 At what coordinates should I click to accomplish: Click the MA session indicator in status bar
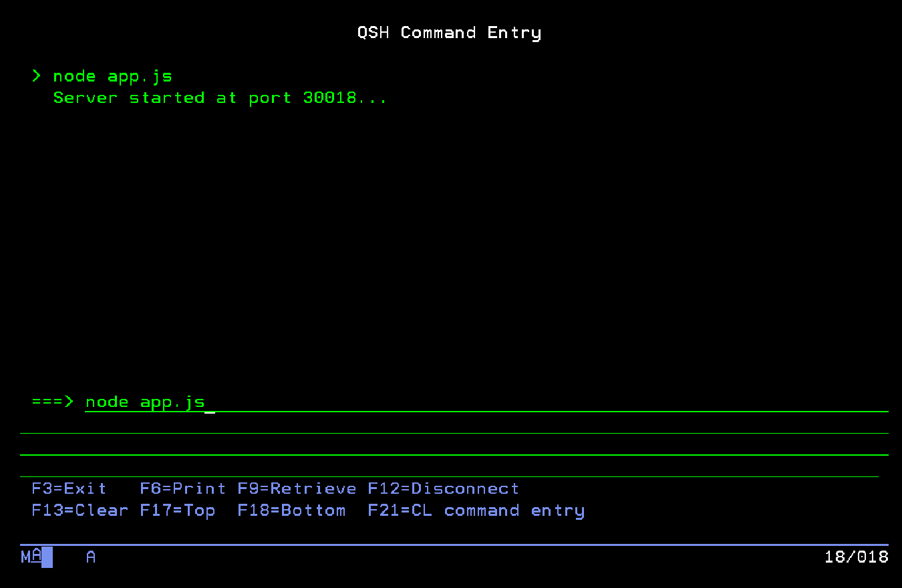(31, 557)
